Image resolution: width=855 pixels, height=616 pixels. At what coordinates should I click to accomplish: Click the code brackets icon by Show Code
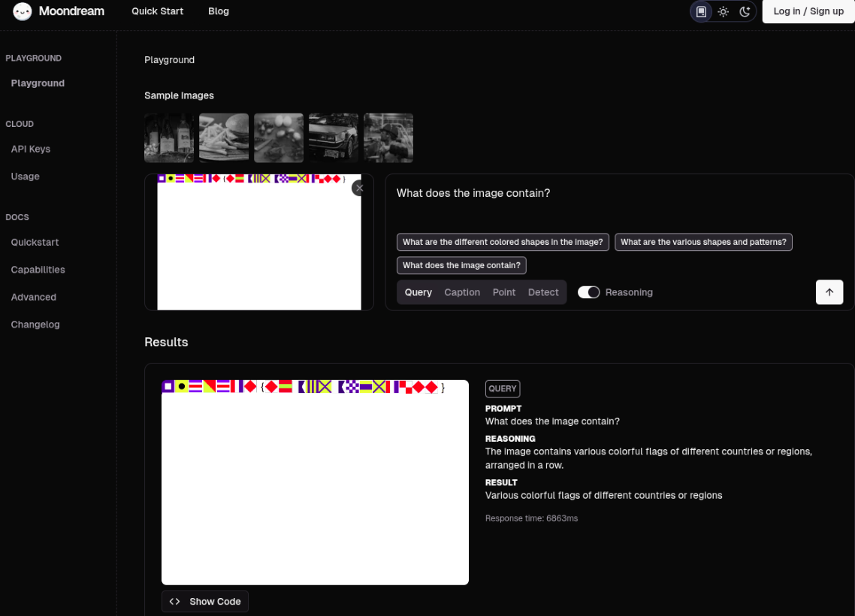click(175, 602)
